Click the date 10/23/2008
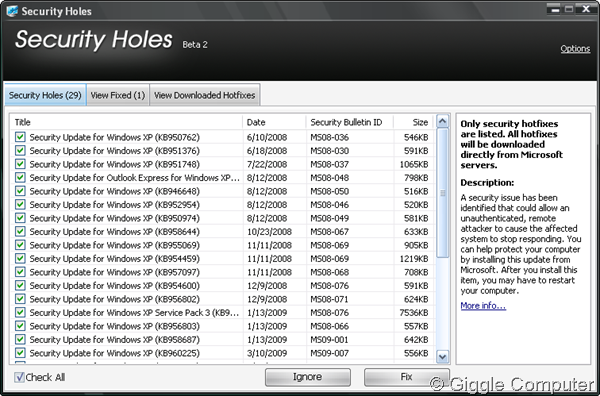This screenshot has height=396, width=600. tap(269, 231)
